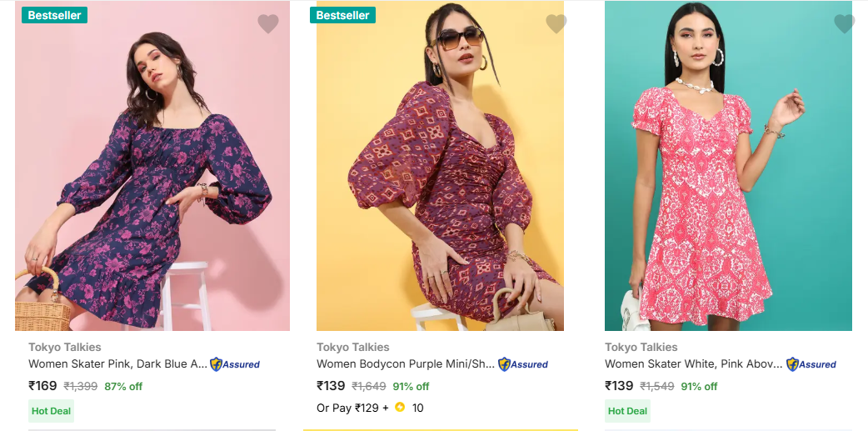The image size is (868, 431).
Task: Click Assured badge on Skater Pink, Dark Blue dress
Action: tap(235, 364)
